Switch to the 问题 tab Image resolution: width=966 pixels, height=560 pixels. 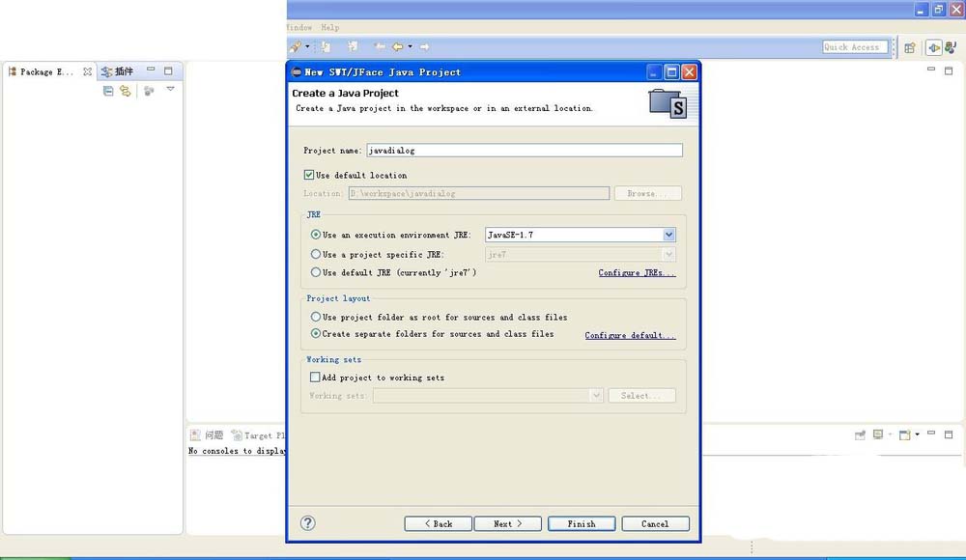[208, 435]
